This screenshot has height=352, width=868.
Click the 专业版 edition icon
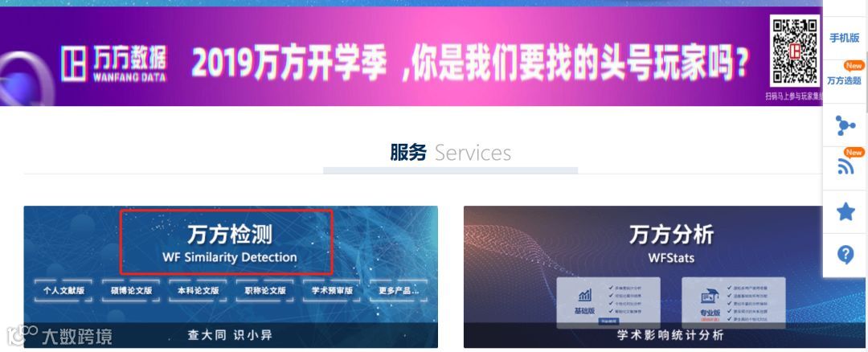(x=709, y=296)
